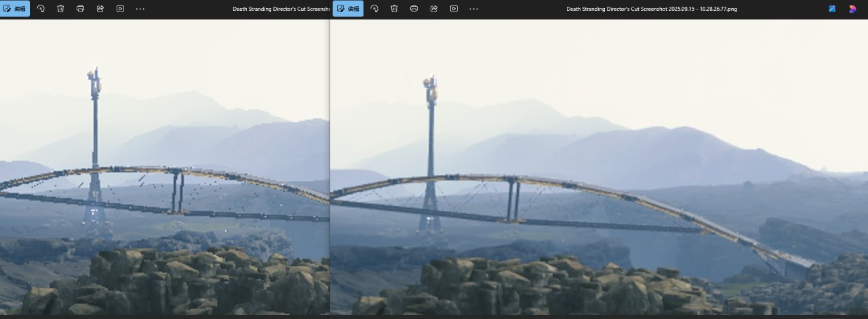
Task: Click the bridge photo in the right window
Action: point(599,166)
